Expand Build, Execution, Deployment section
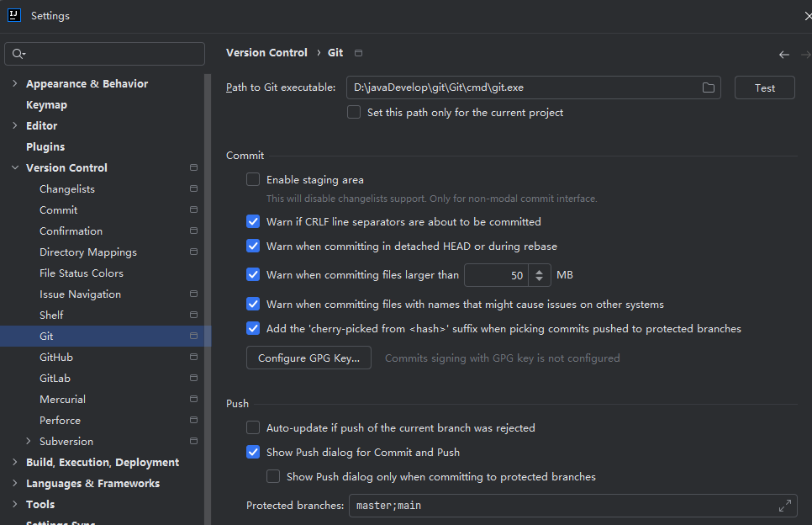812x525 pixels. (x=15, y=462)
